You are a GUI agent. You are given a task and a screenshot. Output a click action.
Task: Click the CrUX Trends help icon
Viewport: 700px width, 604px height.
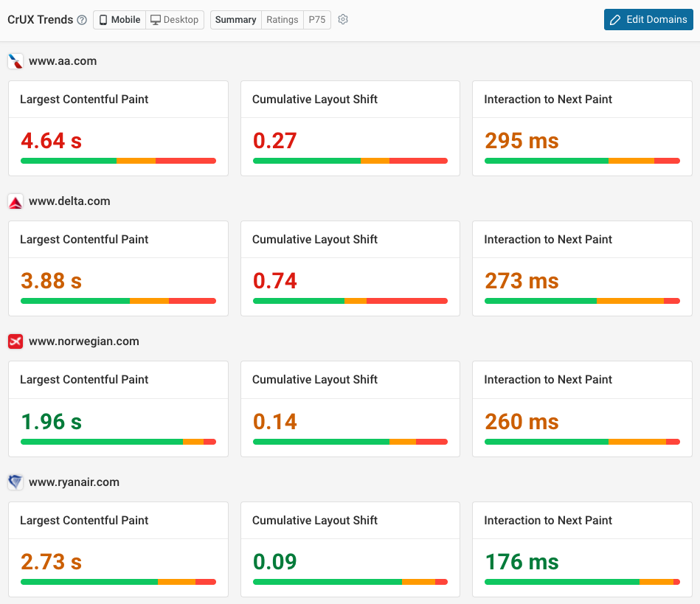coord(80,19)
